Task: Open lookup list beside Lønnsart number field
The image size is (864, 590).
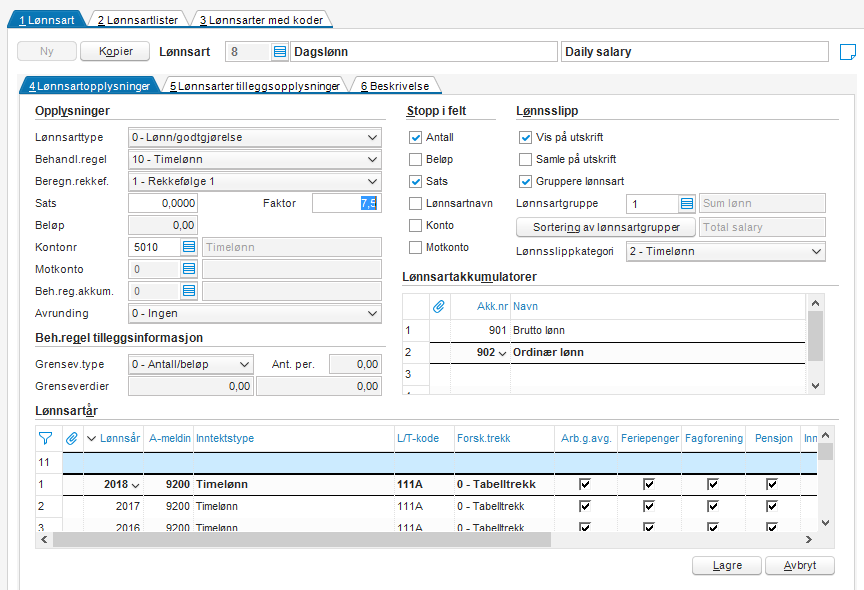Action: point(280,52)
